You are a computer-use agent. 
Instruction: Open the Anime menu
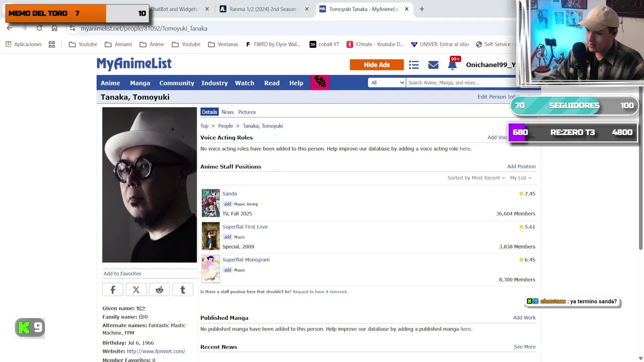pyautogui.click(x=110, y=83)
